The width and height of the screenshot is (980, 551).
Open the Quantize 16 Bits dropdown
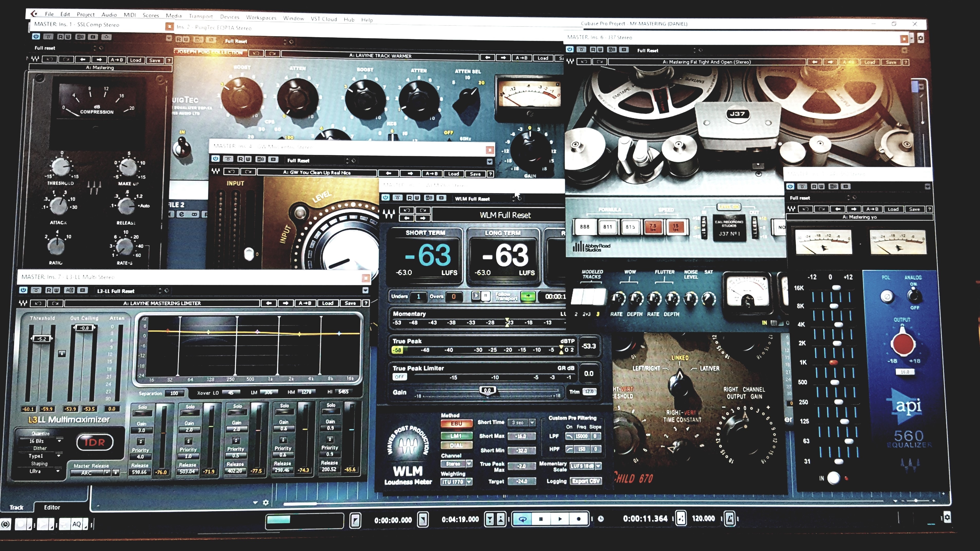point(59,441)
